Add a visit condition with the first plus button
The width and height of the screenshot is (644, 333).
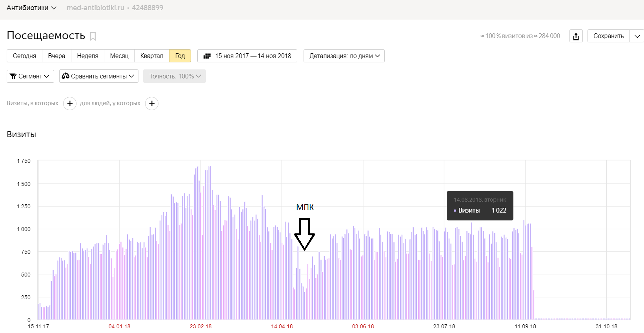(x=70, y=104)
